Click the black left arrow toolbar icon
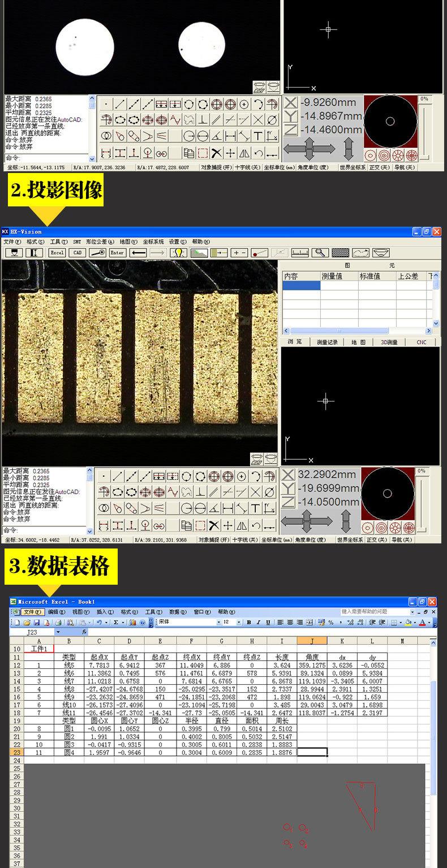The height and width of the screenshot is (868, 447). click(x=139, y=253)
